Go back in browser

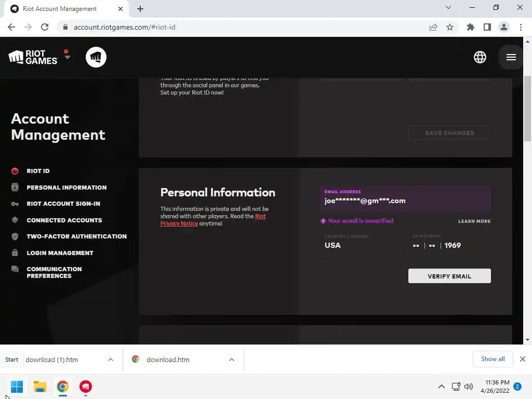click(11, 27)
